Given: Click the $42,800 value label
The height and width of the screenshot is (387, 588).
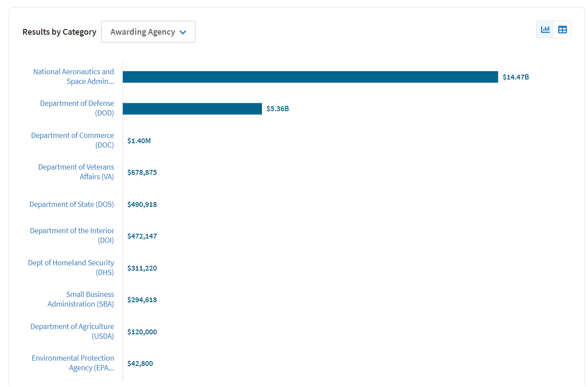Looking at the screenshot, I should (x=140, y=363).
